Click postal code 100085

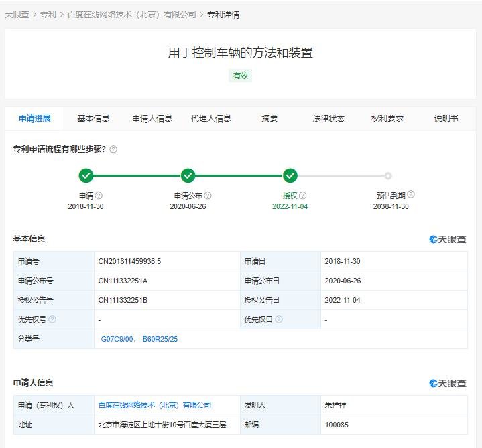[x=337, y=425]
